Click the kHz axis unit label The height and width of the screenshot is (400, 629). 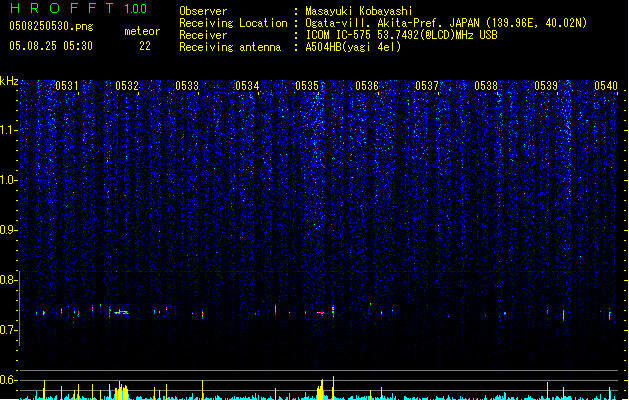9,81
